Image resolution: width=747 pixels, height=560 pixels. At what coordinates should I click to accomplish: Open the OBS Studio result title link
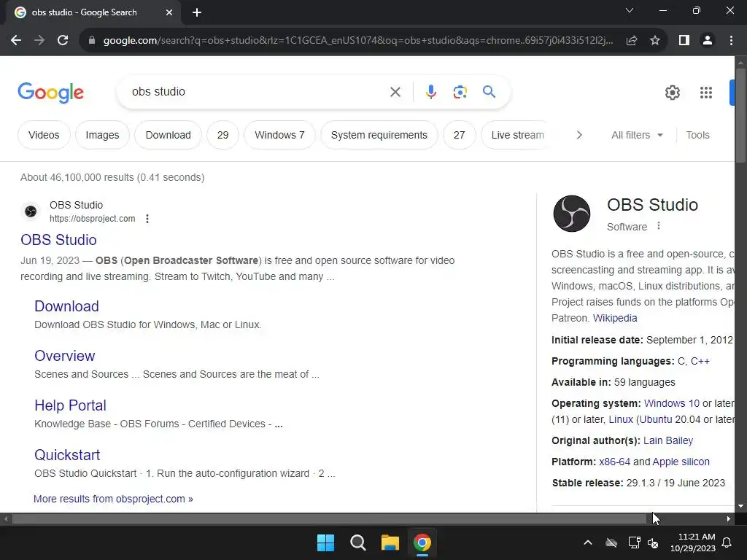[x=58, y=239]
